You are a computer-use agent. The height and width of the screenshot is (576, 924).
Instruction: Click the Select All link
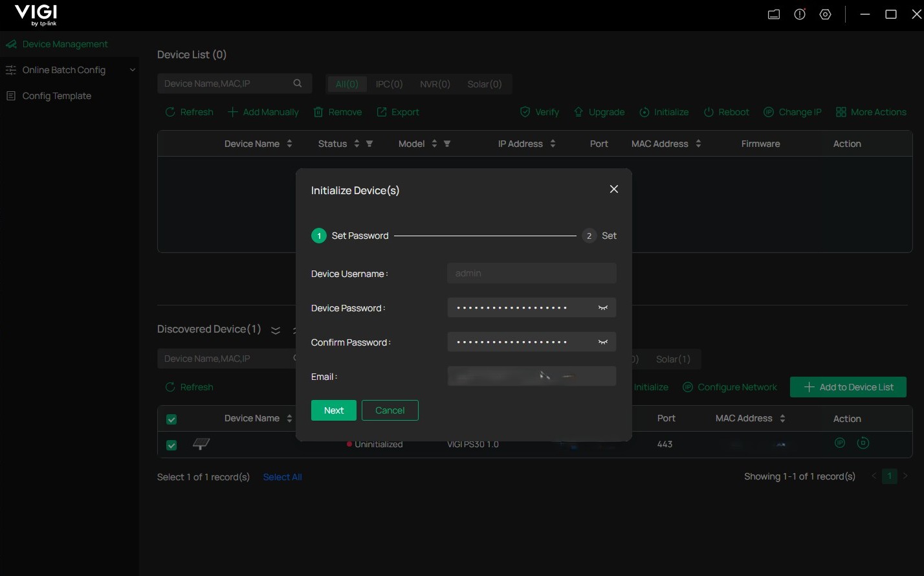[x=283, y=477]
